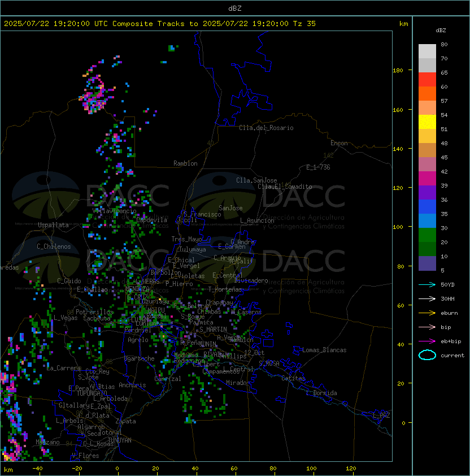Screen dimensions: 470x476
Task: Click the magenta eb+bip arrow icon
Action: (x=427, y=341)
